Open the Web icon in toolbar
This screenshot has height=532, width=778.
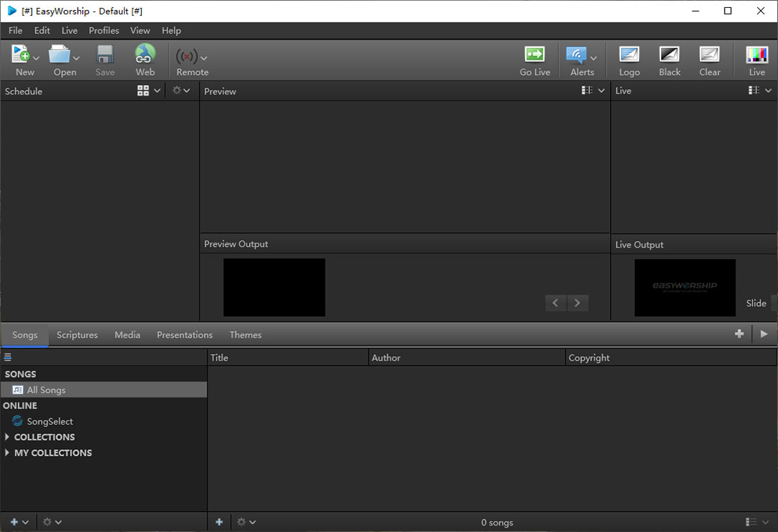(x=145, y=55)
